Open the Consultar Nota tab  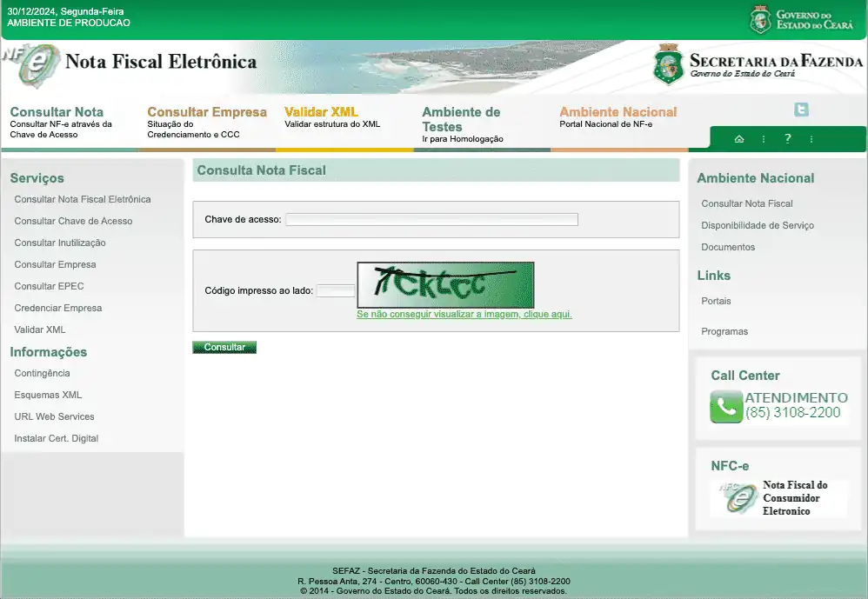pos(57,112)
